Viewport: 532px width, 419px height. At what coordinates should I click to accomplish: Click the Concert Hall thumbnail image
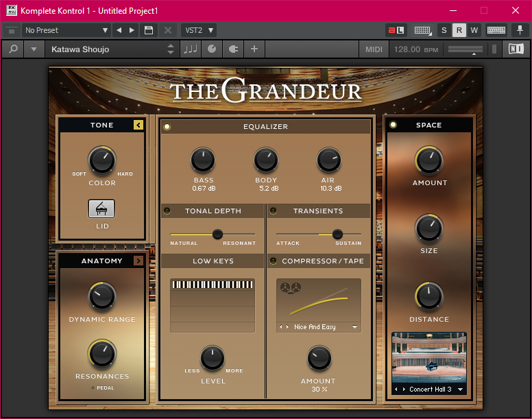coord(429,358)
